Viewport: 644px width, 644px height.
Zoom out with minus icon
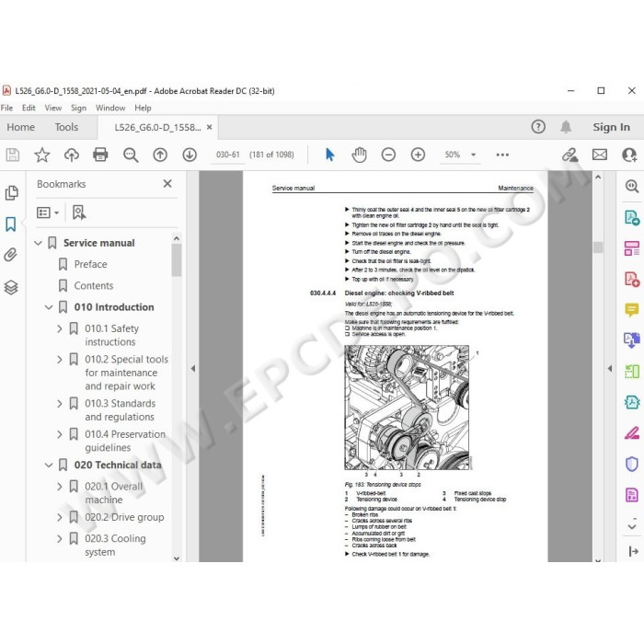click(388, 155)
